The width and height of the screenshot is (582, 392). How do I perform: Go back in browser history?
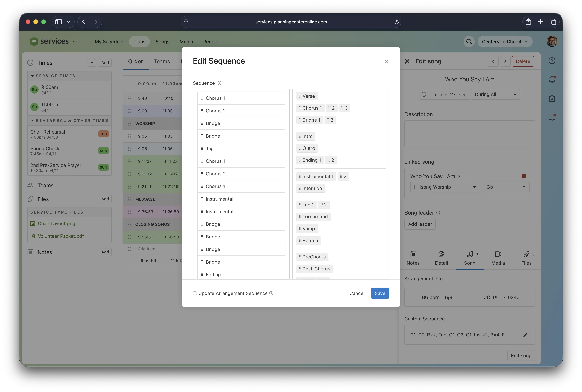(84, 22)
